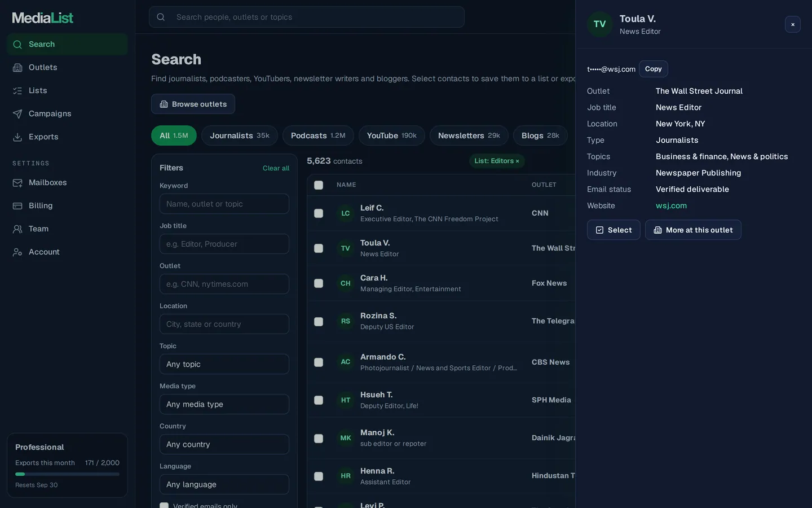
Task: Open Account settings
Action: click(67, 252)
